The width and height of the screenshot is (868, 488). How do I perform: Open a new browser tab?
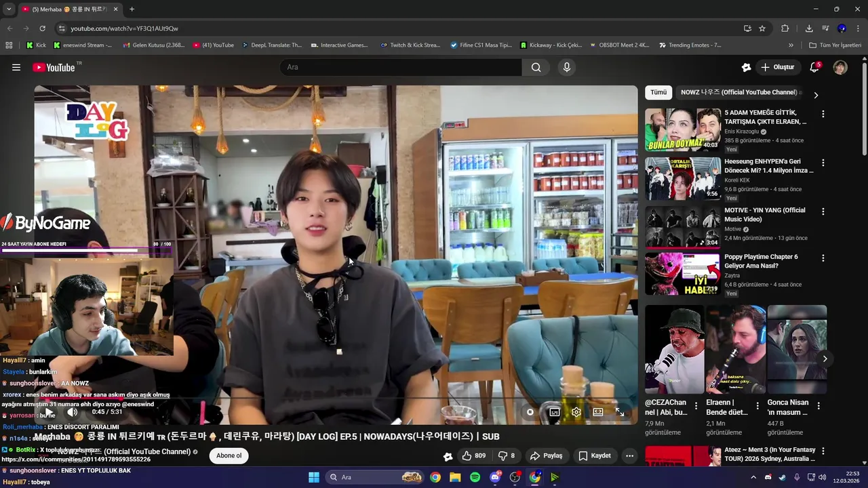[x=132, y=9]
